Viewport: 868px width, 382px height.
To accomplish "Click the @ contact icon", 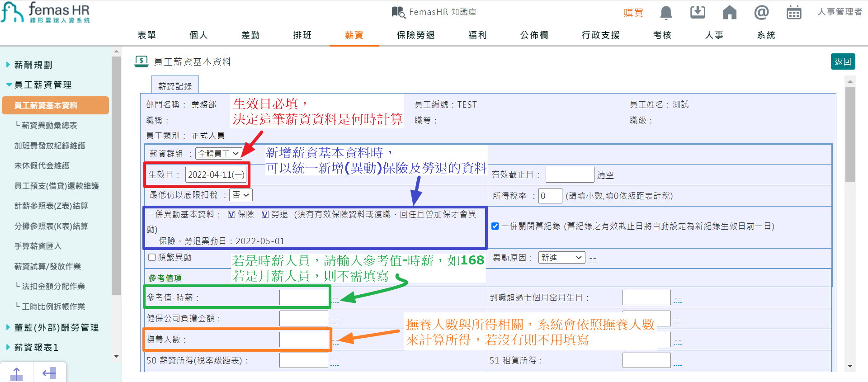I will click(761, 12).
